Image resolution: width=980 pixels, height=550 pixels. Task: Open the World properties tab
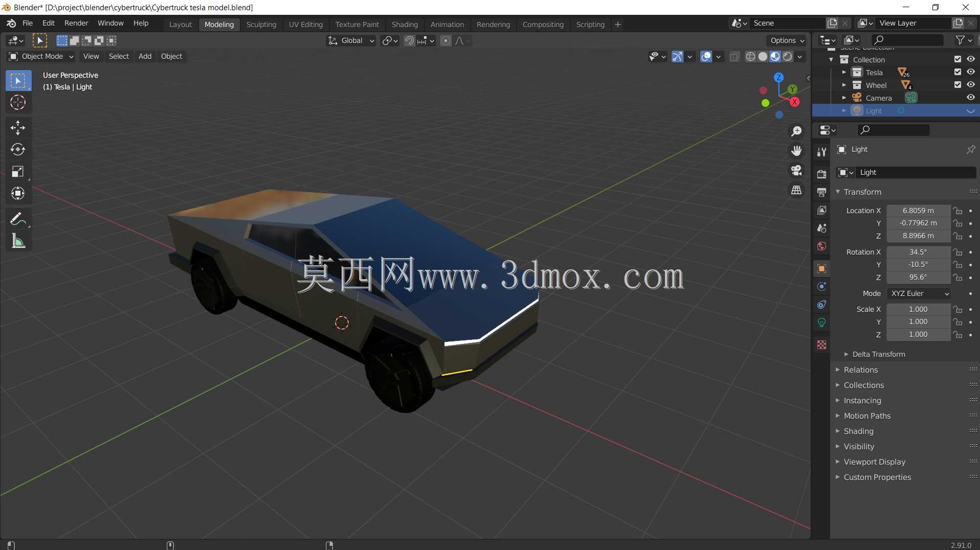click(821, 246)
